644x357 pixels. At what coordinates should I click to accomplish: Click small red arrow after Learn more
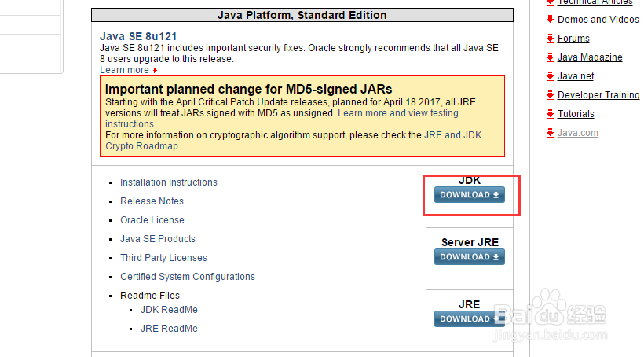click(x=155, y=70)
